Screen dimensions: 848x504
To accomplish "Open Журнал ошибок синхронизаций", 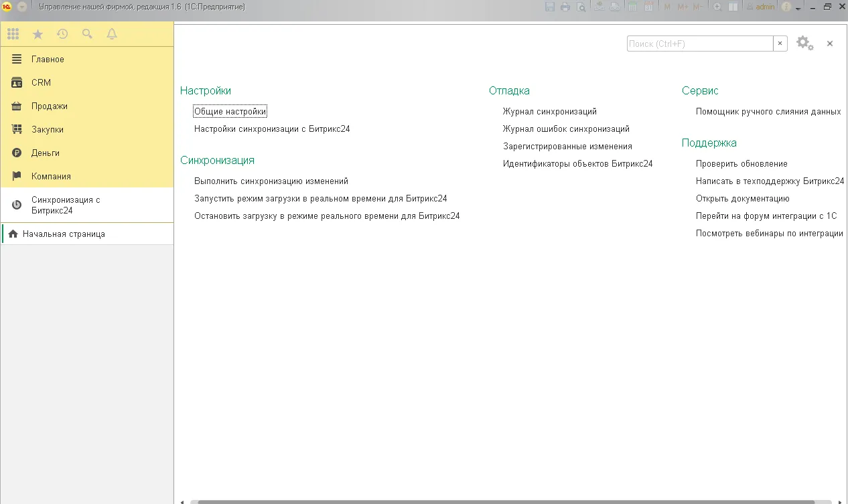I will click(x=566, y=129).
